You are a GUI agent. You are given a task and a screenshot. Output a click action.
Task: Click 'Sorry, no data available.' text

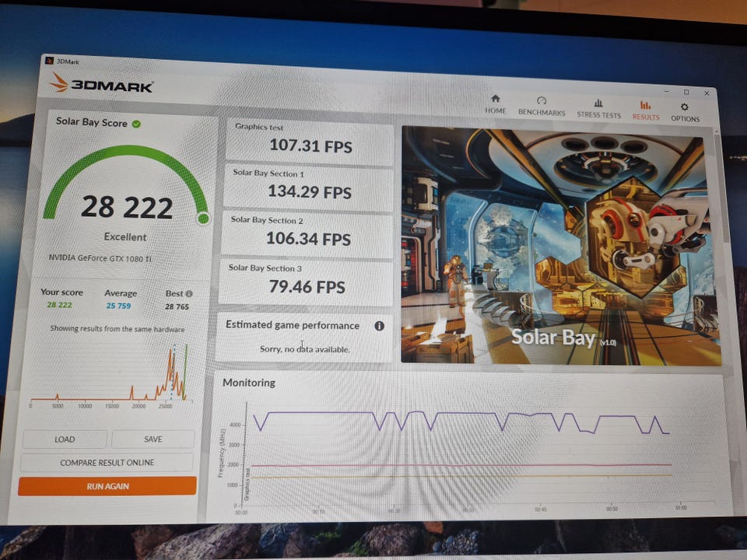(305, 349)
